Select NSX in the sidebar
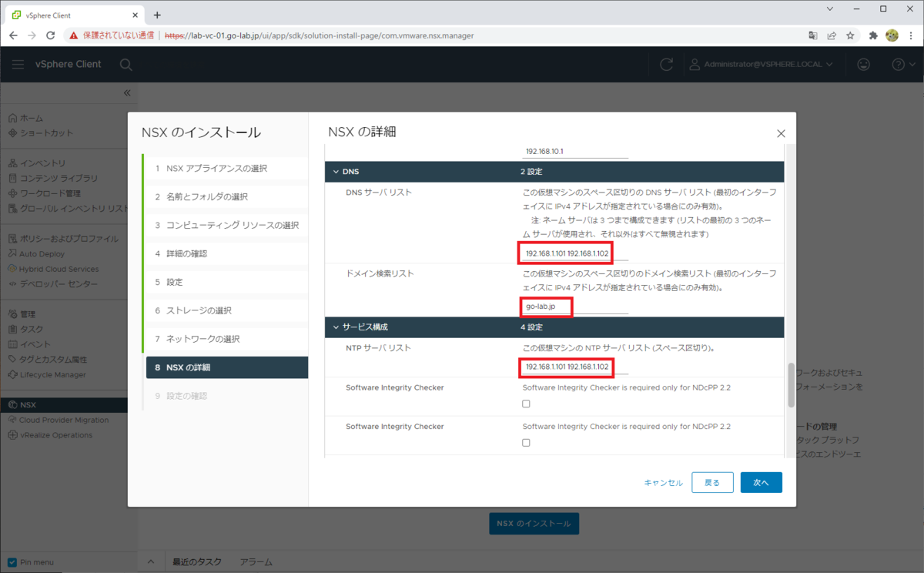This screenshot has width=924, height=573. (64, 404)
